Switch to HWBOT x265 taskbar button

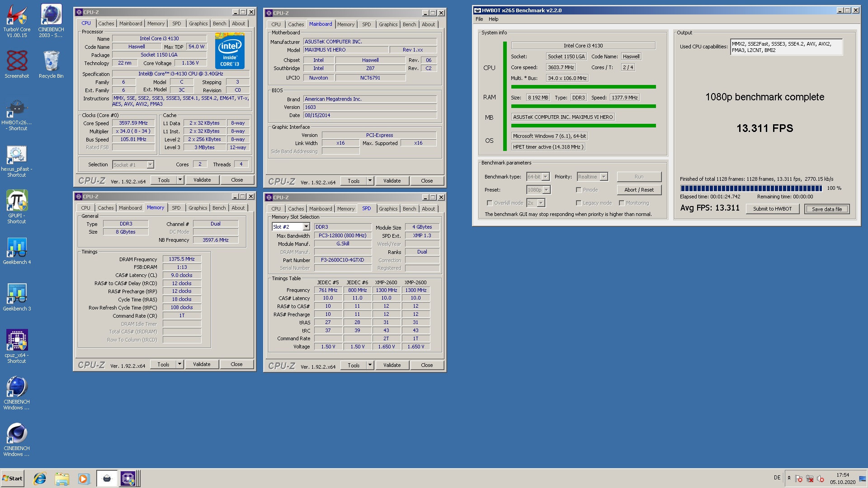107,479
